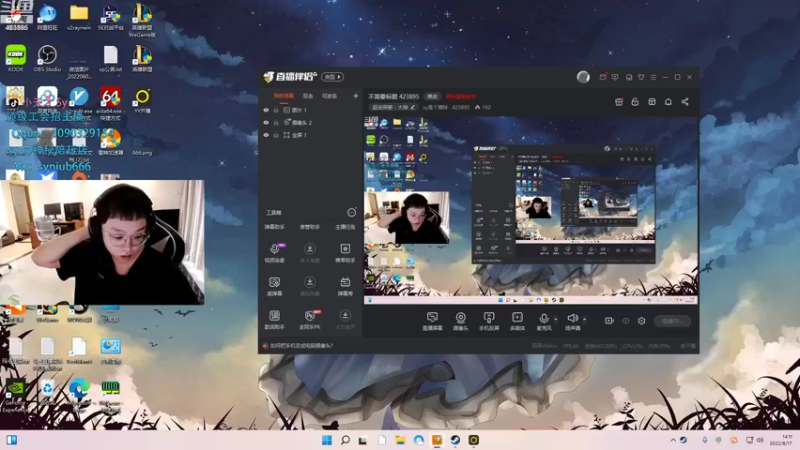Open the shirt-shaped skin icon in the title bar
The width and height of the screenshot is (800, 450).
[641, 77]
